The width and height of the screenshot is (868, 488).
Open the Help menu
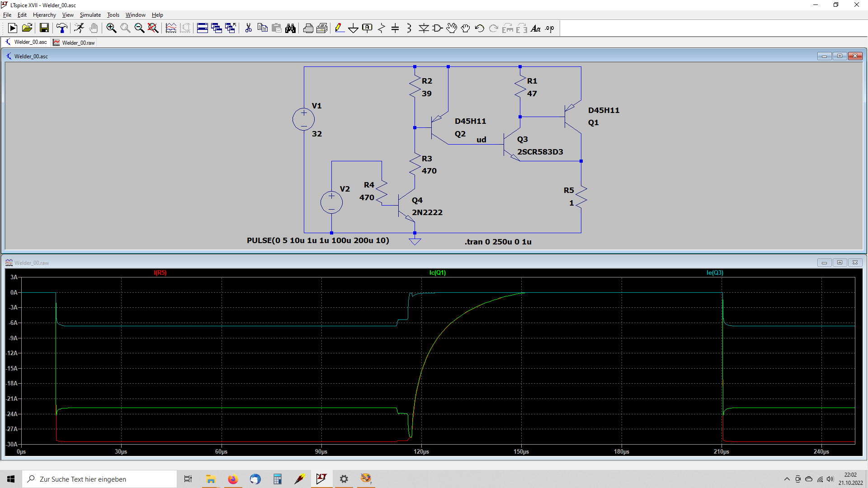point(157,15)
